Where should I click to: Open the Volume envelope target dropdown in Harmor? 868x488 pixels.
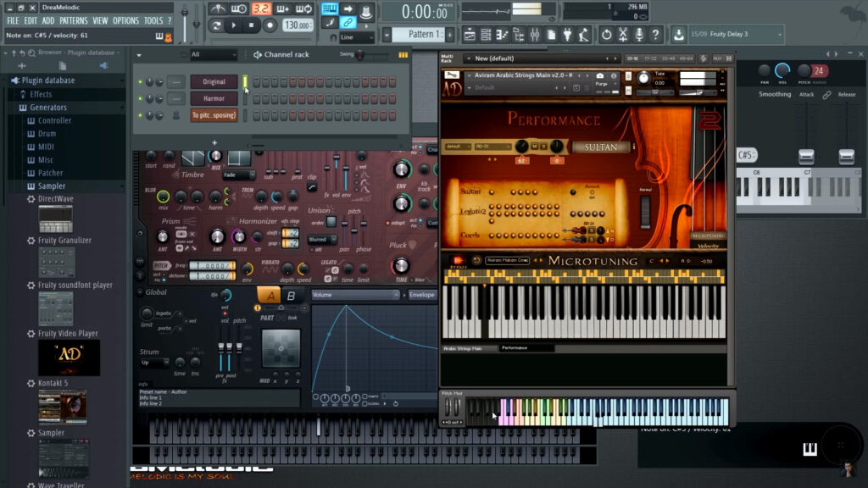pos(355,295)
